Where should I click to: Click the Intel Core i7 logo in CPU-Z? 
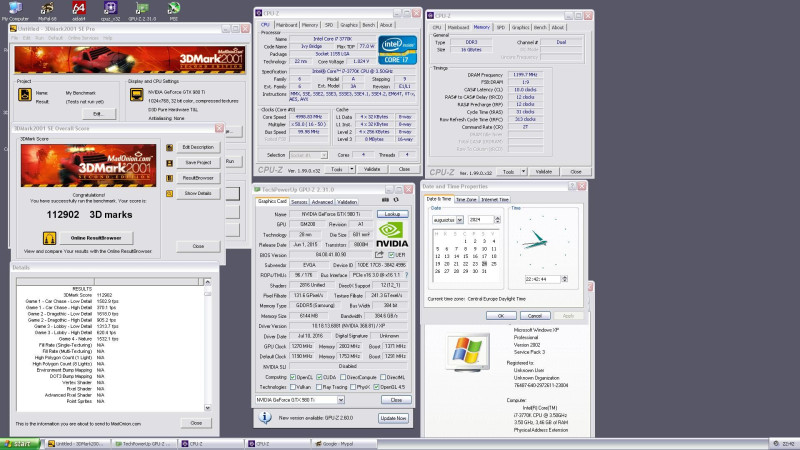397,49
